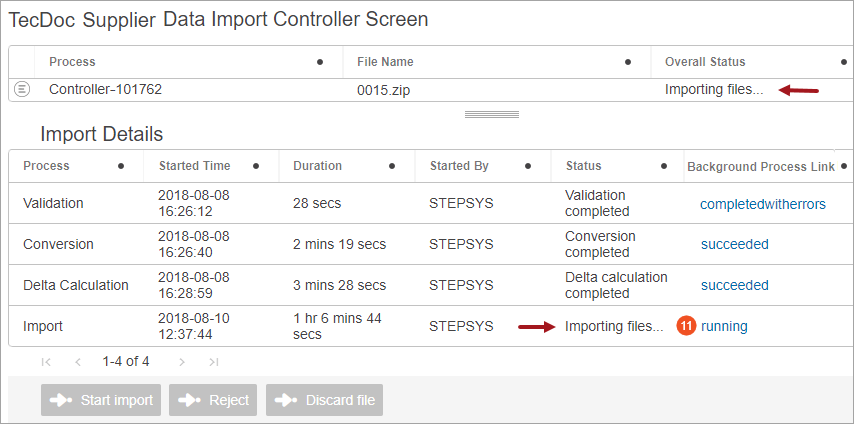854x424 pixels.
Task: Open the File Name column dot menu
Action: (x=628, y=62)
